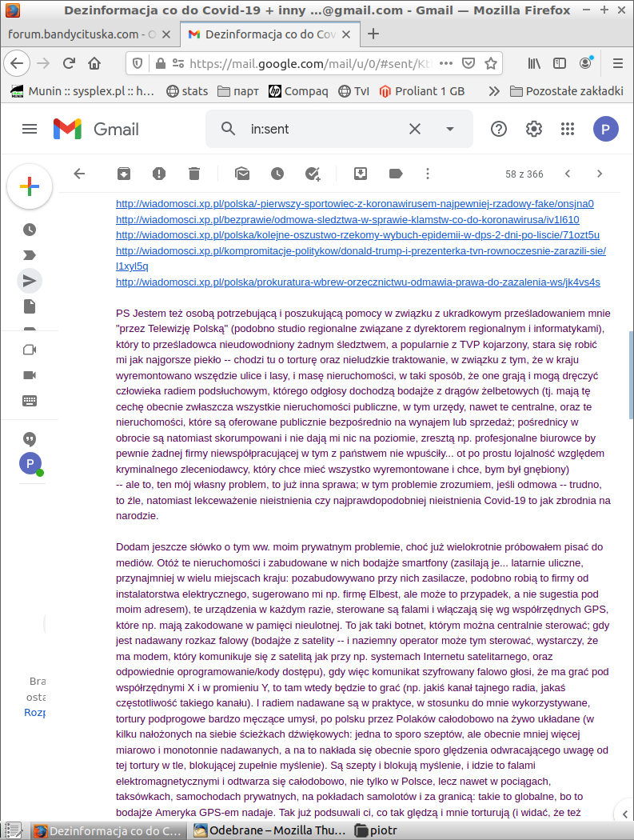The image size is (634, 840).
Task: Delete this conversation
Action: coord(194,174)
